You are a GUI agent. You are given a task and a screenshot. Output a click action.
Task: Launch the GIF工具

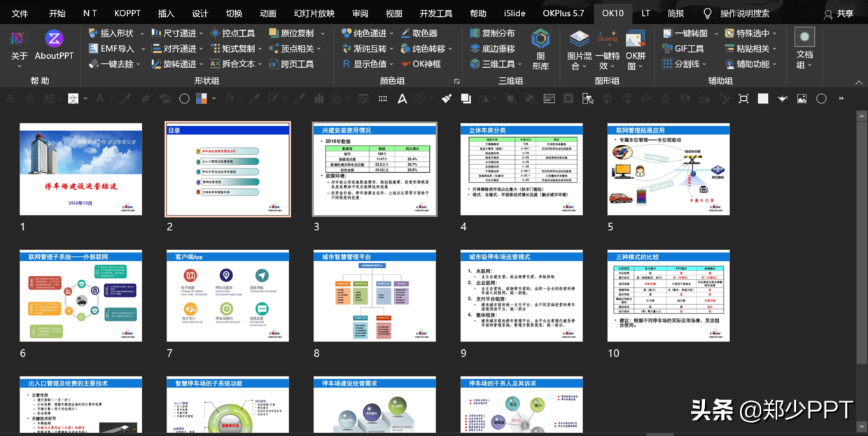(682, 48)
